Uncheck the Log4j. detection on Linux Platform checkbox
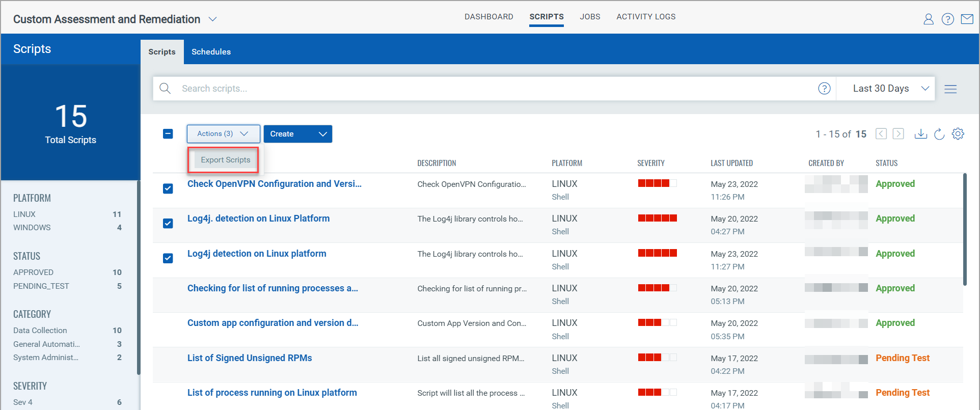The height and width of the screenshot is (410, 980). click(168, 224)
